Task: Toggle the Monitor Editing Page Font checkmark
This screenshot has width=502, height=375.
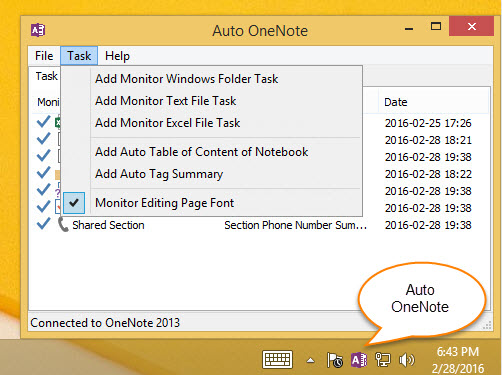Action: pyautogui.click(x=74, y=203)
